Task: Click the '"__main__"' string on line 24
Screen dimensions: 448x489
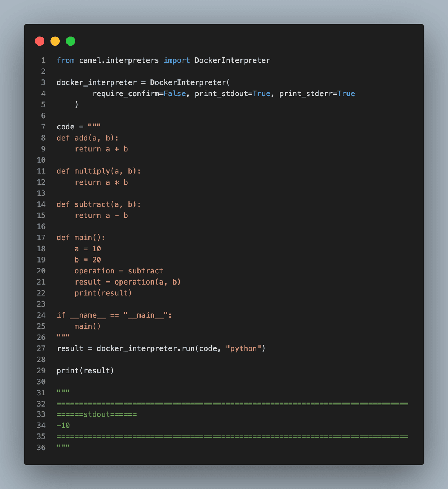Action: (x=146, y=315)
